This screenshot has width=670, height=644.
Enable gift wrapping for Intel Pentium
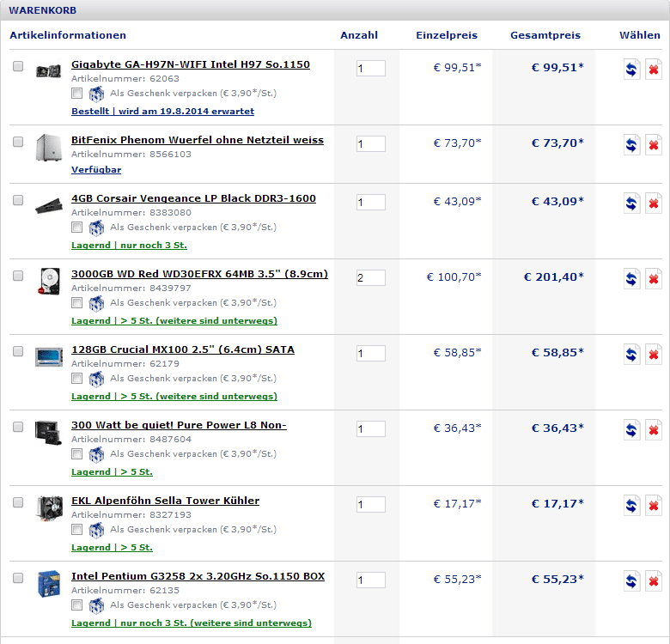coord(77,605)
